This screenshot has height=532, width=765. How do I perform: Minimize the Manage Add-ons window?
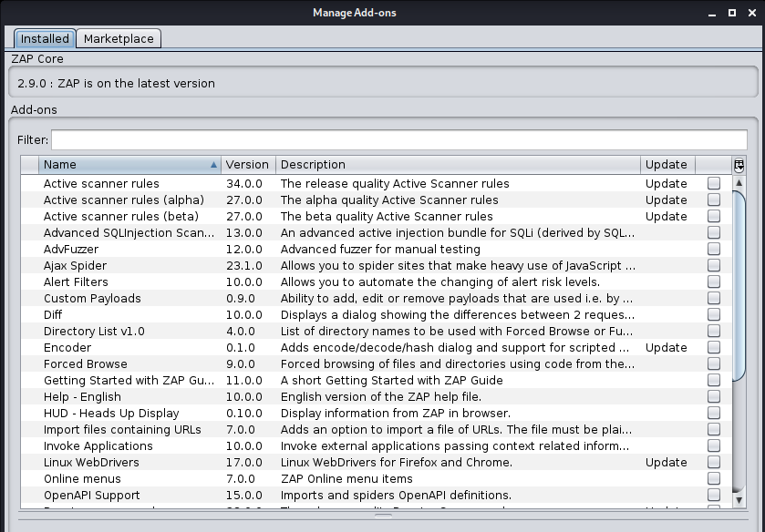click(712, 14)
